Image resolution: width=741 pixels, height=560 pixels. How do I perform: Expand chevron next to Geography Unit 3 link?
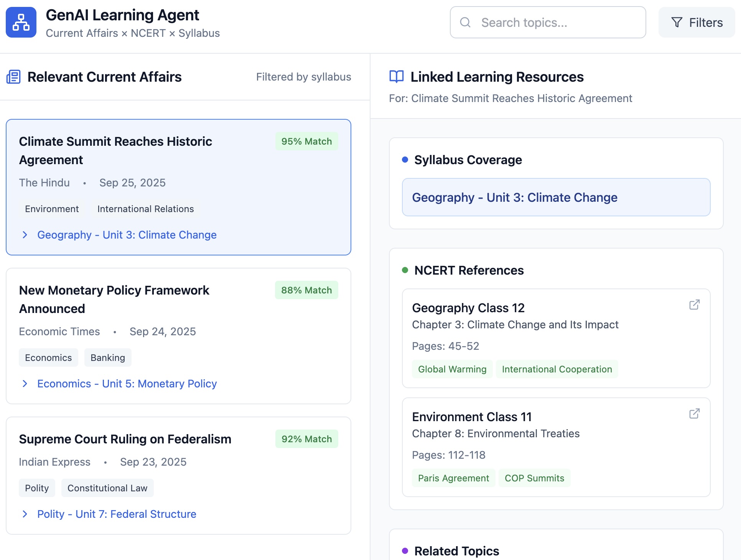tap(25, 235)
